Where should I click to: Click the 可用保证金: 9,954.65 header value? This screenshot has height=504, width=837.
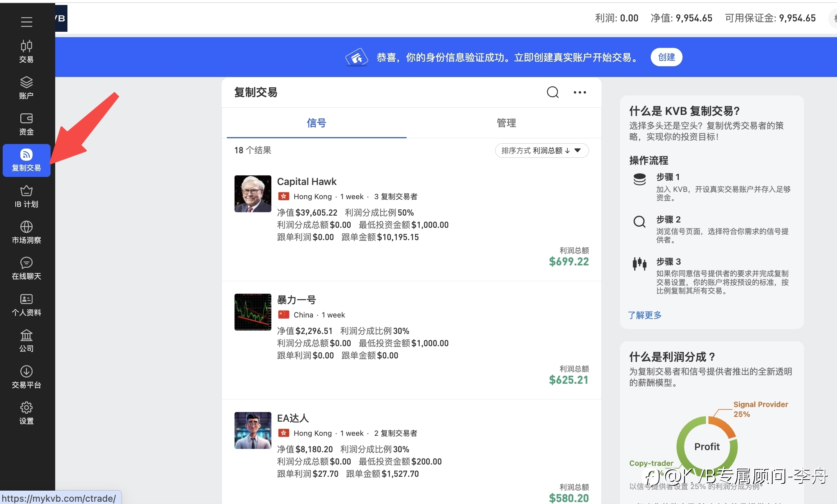point(770,18)
